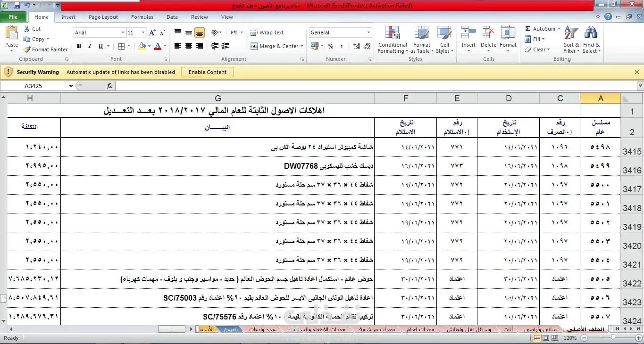Toggle the highlighted Bottom Align button

tap(200, 33)
